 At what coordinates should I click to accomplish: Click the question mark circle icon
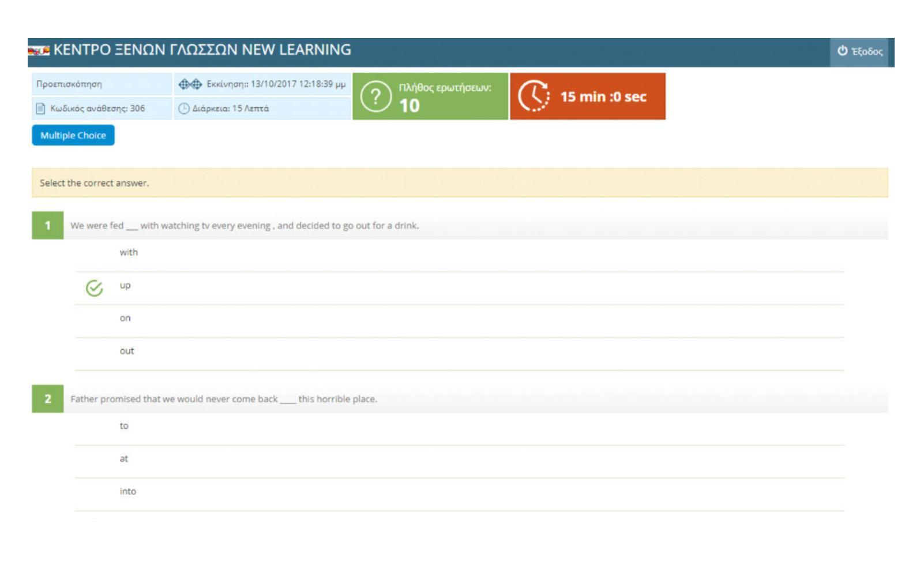tap(375, 96)
